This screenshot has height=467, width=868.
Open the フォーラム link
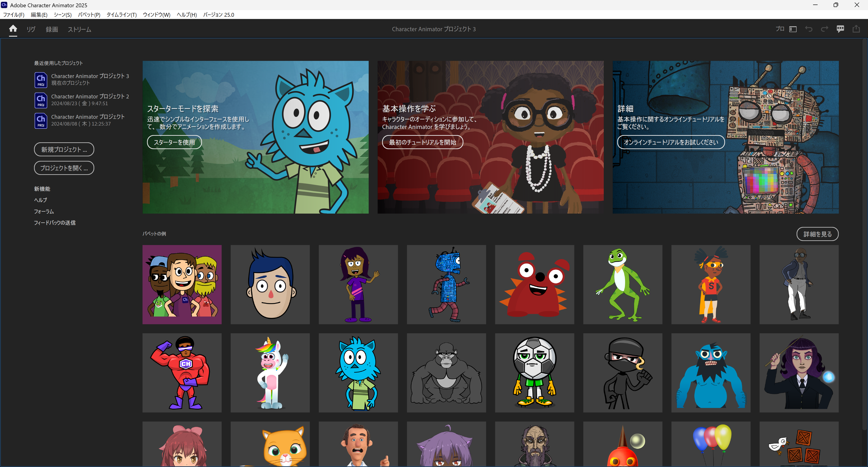coord(44,211)
